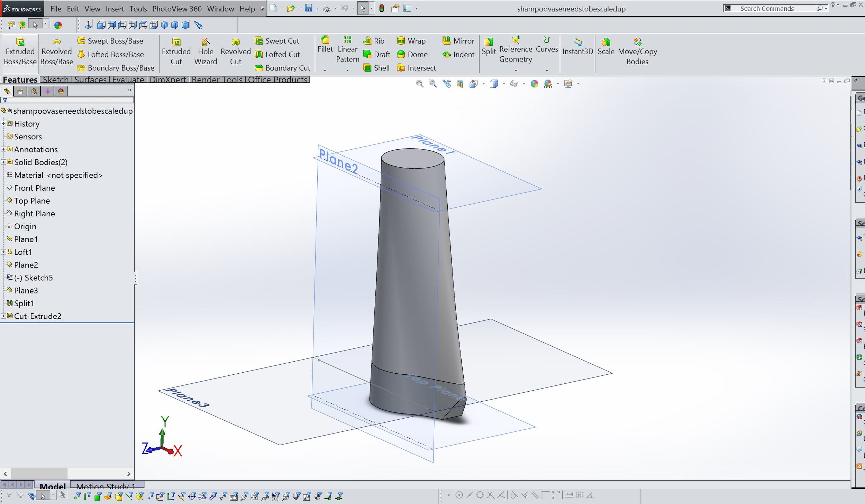
Task: Select the Indent feature
Action: click(x=458, y=54)
